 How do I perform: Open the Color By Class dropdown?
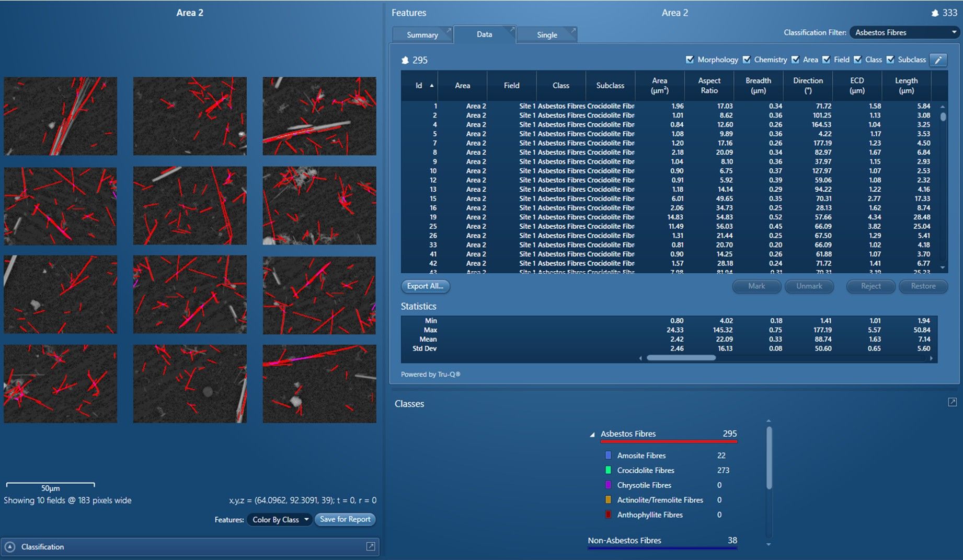click(x=280, y=519)
